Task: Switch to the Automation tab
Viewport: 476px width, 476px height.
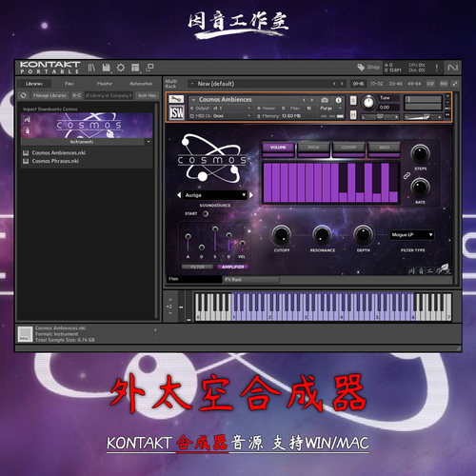Action: (x=141, y=84)
